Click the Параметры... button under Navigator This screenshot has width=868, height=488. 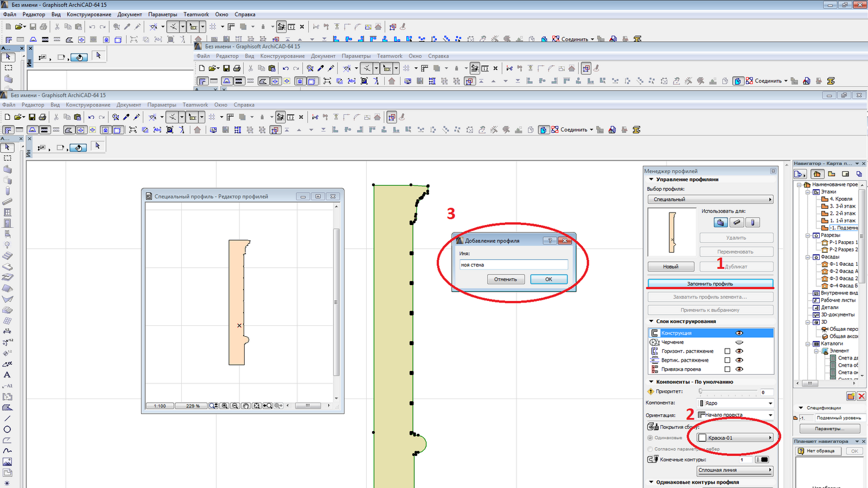click(x=829, y=429)
